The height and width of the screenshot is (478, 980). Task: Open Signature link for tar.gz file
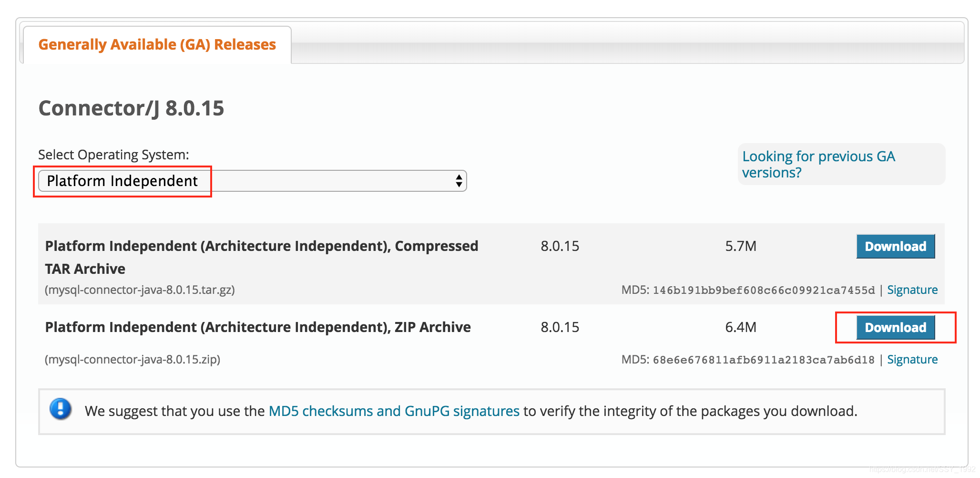click(912, 290)
